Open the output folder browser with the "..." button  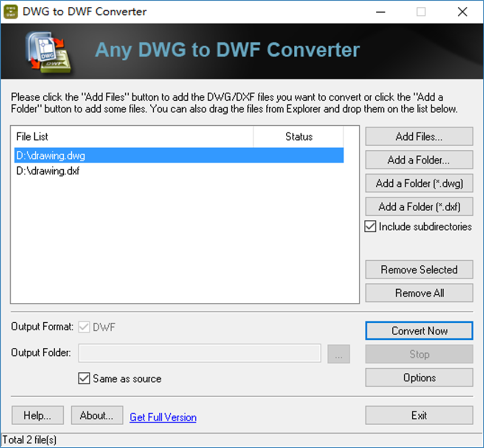point(339,354)
